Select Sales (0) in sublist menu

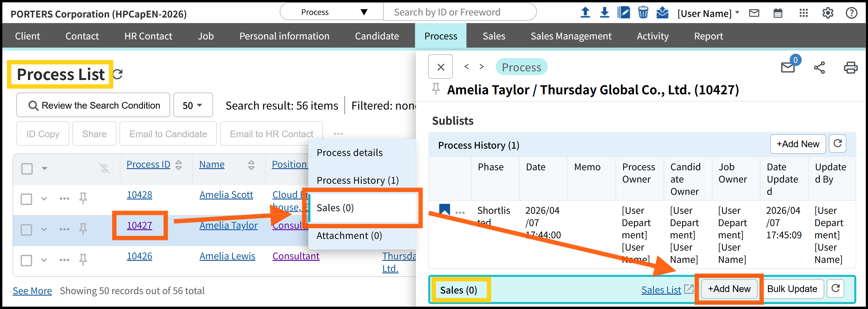click(x=335, y=208)
